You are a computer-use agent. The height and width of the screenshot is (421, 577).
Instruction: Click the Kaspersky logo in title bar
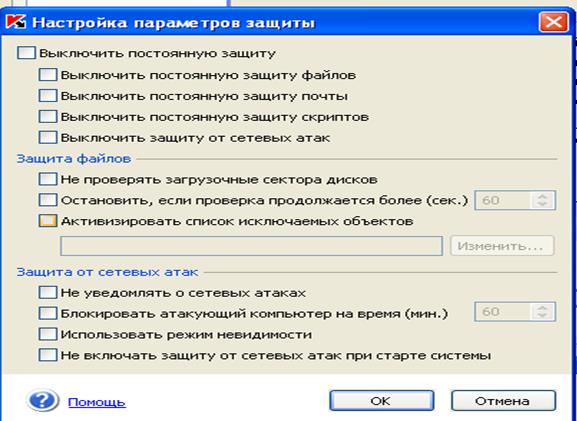click(x=16, y=22)
